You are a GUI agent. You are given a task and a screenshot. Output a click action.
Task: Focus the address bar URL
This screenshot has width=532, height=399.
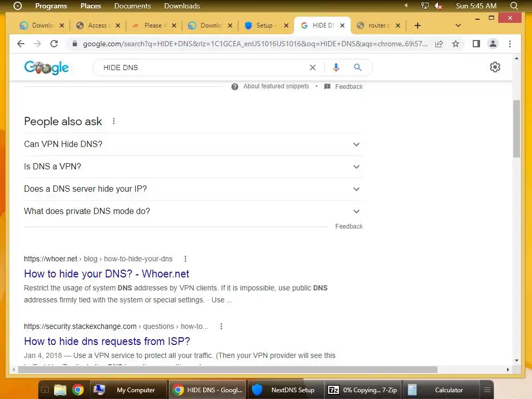pos(255,44)
